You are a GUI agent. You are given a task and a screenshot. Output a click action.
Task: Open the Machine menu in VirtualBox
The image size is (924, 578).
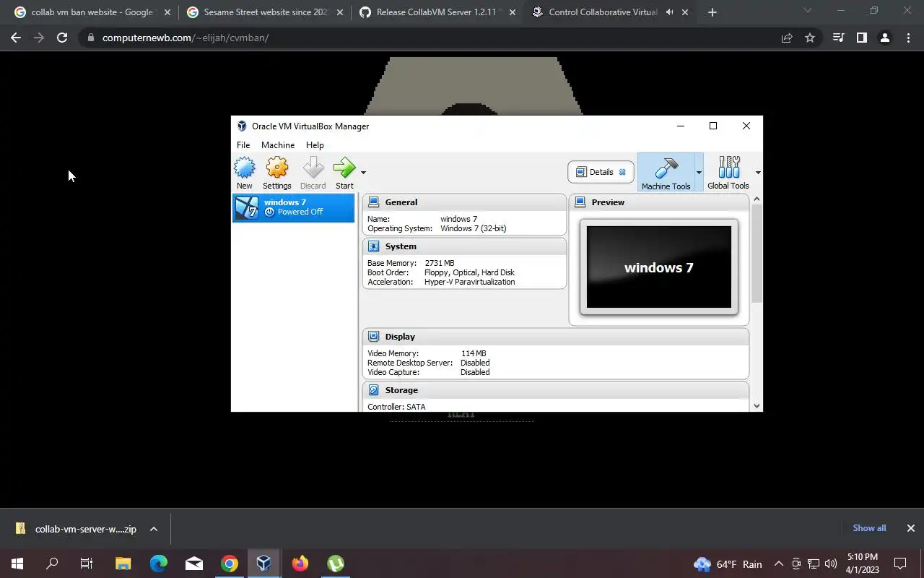tap(278, 145)
